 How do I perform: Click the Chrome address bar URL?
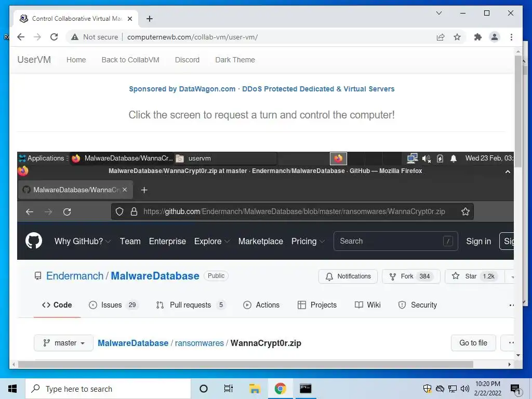(x=192, y=37)
